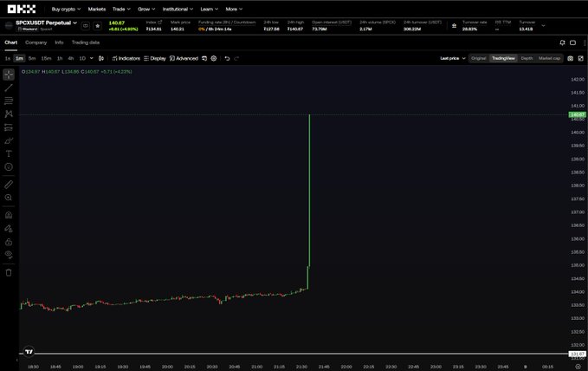The image size is (588, 371).
Task: Switch to the Company tab
Action: tap(36, 42)
